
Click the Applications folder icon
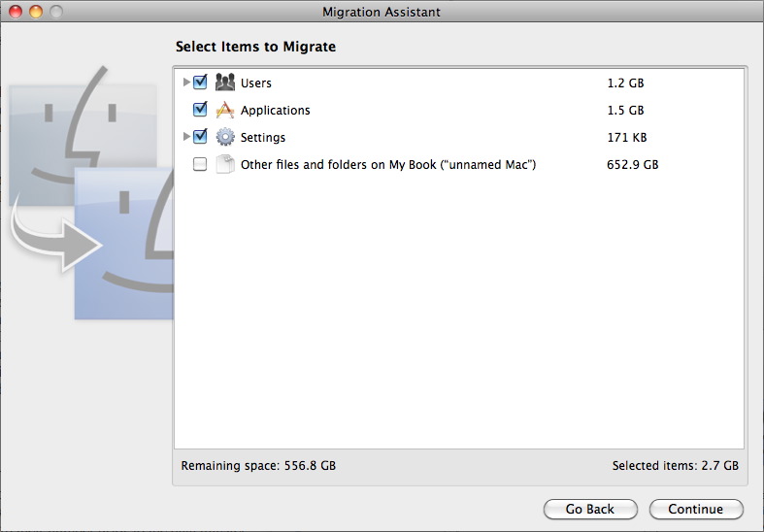[x=224, y=110]
